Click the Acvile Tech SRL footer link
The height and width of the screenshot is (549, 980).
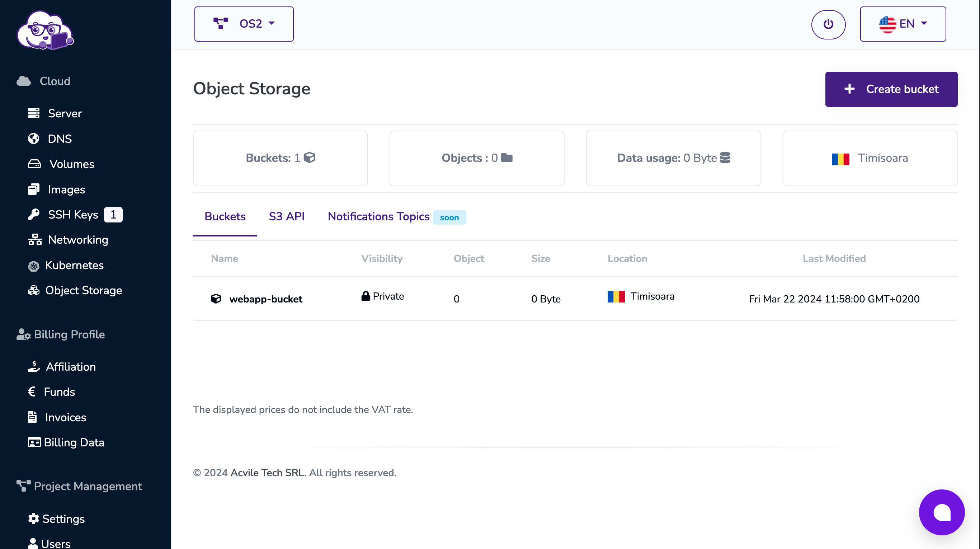pos(267,473)
